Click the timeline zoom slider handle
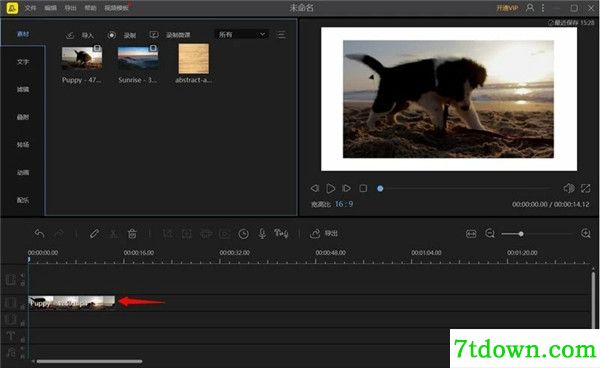The image size is (600, 368). [x=521, y=234]
